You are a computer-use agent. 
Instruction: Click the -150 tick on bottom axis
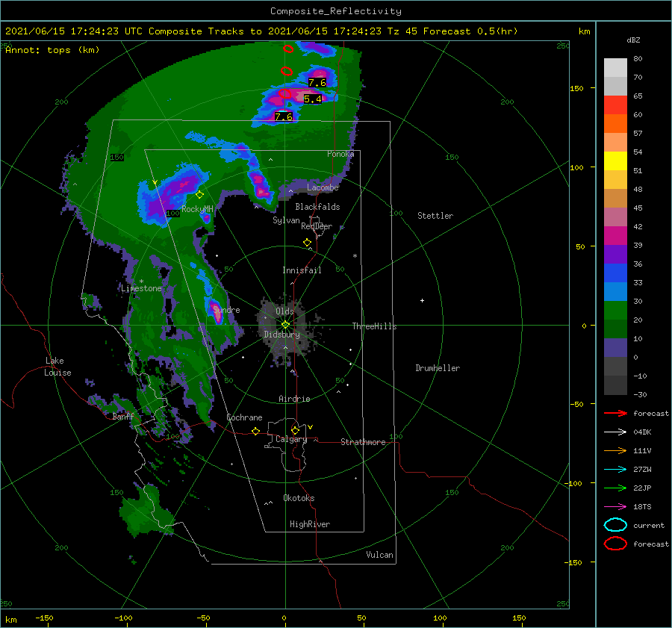[x=44, y=618]
